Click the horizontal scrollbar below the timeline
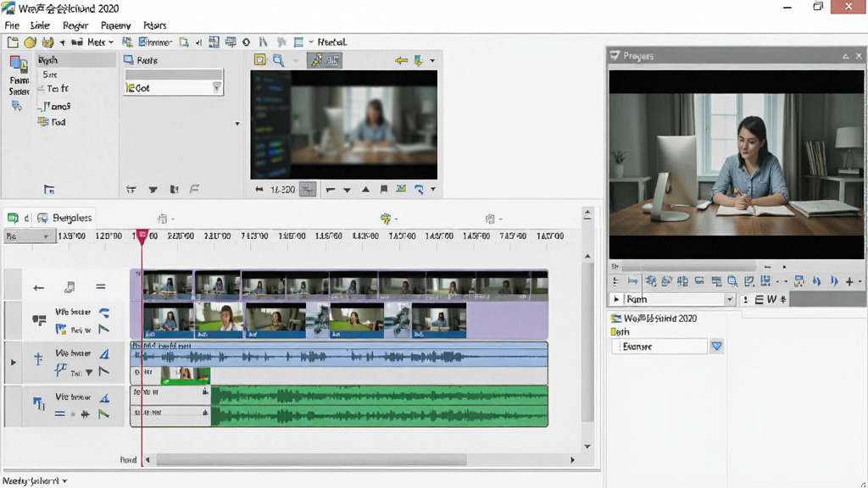Viewport: 868px width, 488px height. (x=311, y=460)
